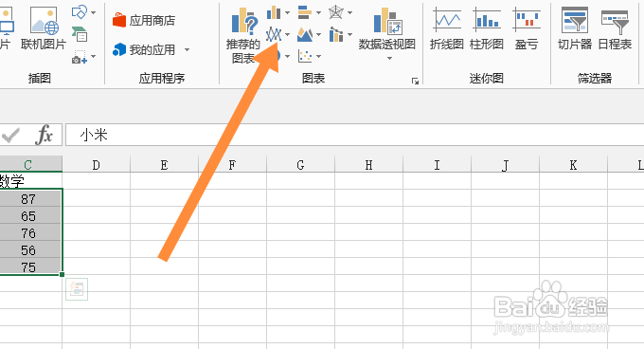This screenshot has width=644, height=349.
Task: Select the cell containing 76
Action: 31,232
